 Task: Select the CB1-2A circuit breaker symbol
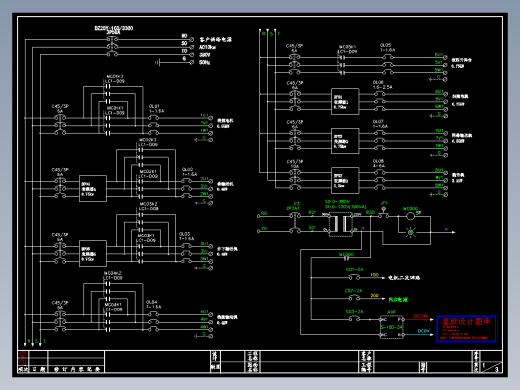click(354, 277)
